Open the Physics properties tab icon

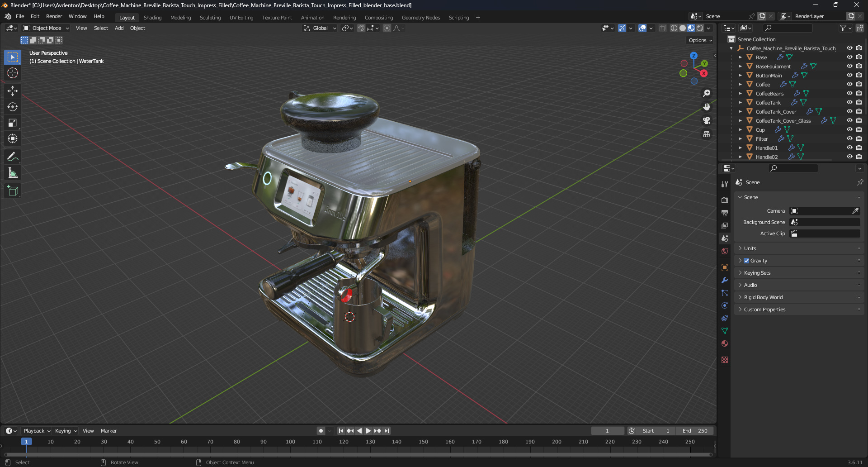pyautogui.click(x=725, y=305)
